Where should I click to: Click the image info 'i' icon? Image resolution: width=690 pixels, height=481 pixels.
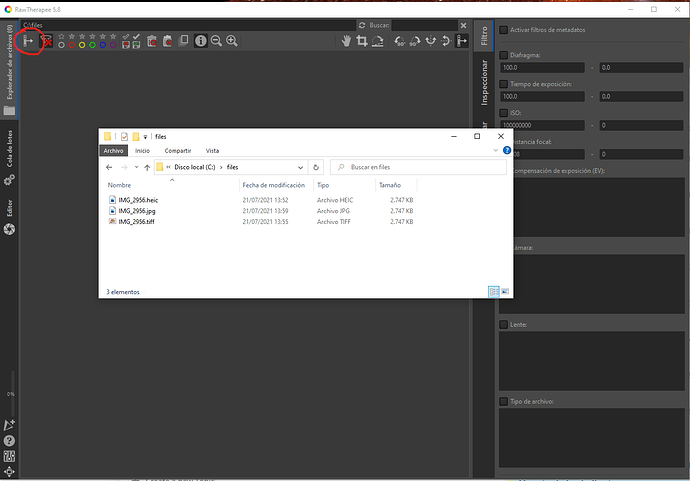point(200,41)
